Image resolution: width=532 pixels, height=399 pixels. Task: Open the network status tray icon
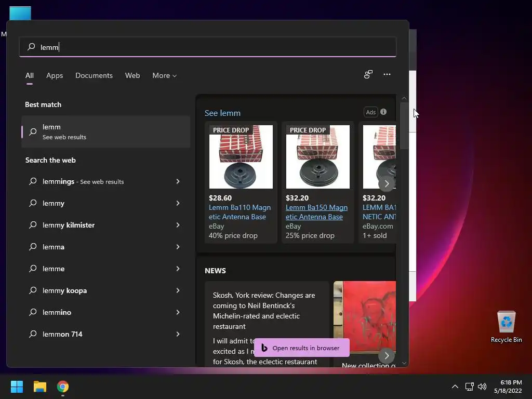coord(470,387)
